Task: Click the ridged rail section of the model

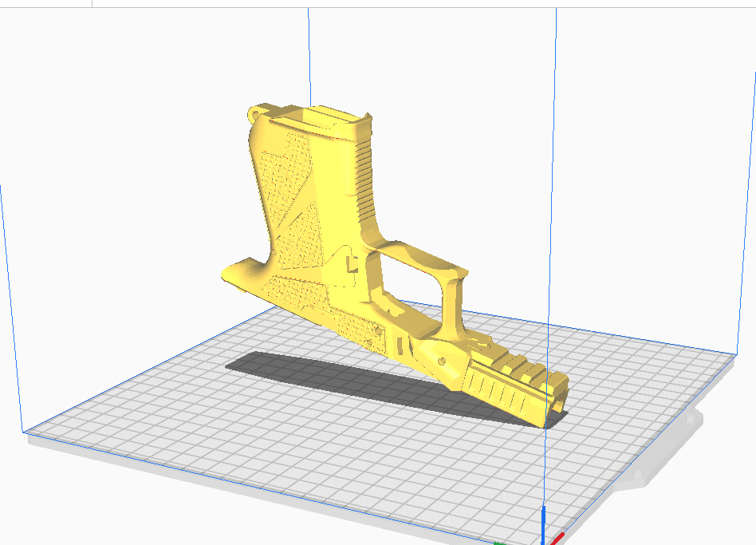Action: click(510, 377)
